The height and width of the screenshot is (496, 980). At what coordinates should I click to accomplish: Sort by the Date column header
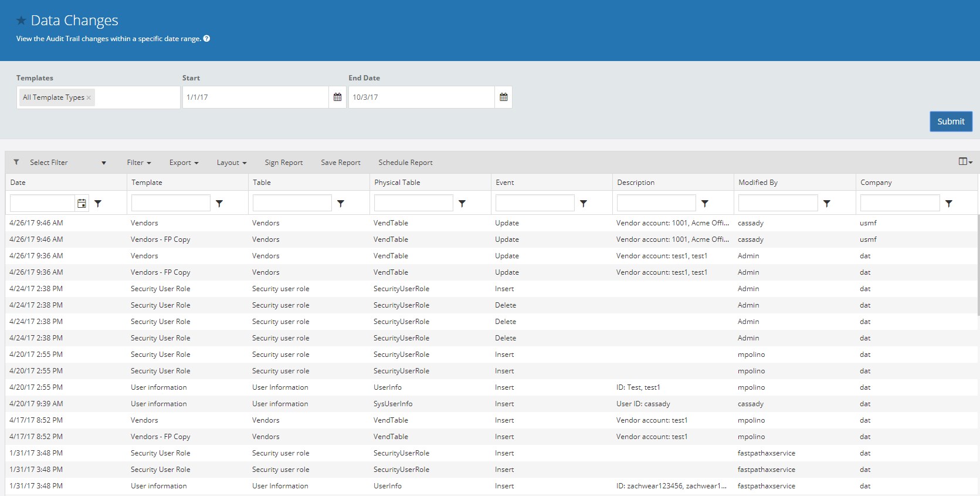click(x=66, y=183)
